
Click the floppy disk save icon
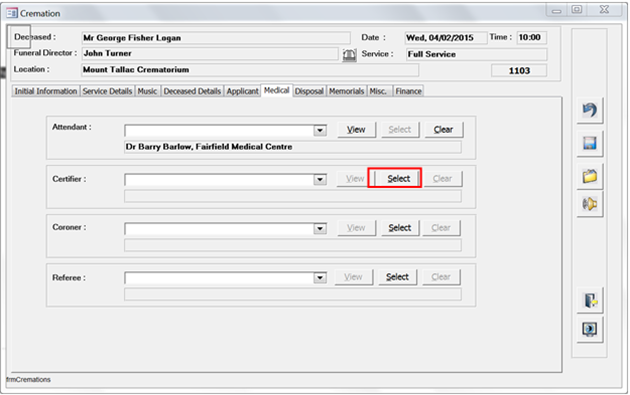coord(589,143)
